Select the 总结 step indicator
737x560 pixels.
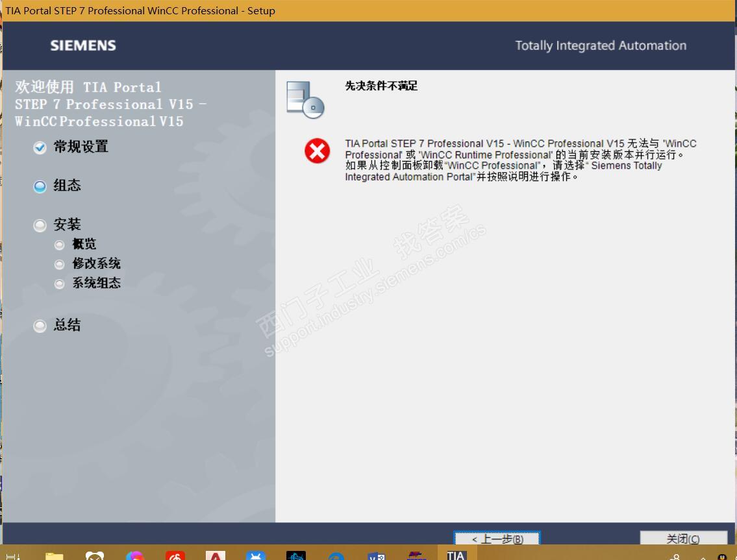pyautogui.click(x=40, y=326)
